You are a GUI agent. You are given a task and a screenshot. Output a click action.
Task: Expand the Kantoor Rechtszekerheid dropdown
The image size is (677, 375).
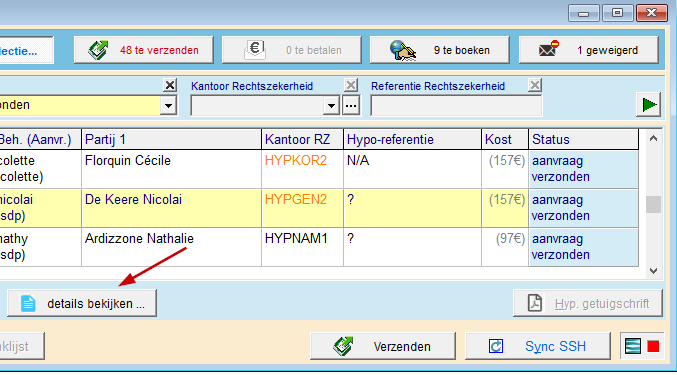coord(331,105)
